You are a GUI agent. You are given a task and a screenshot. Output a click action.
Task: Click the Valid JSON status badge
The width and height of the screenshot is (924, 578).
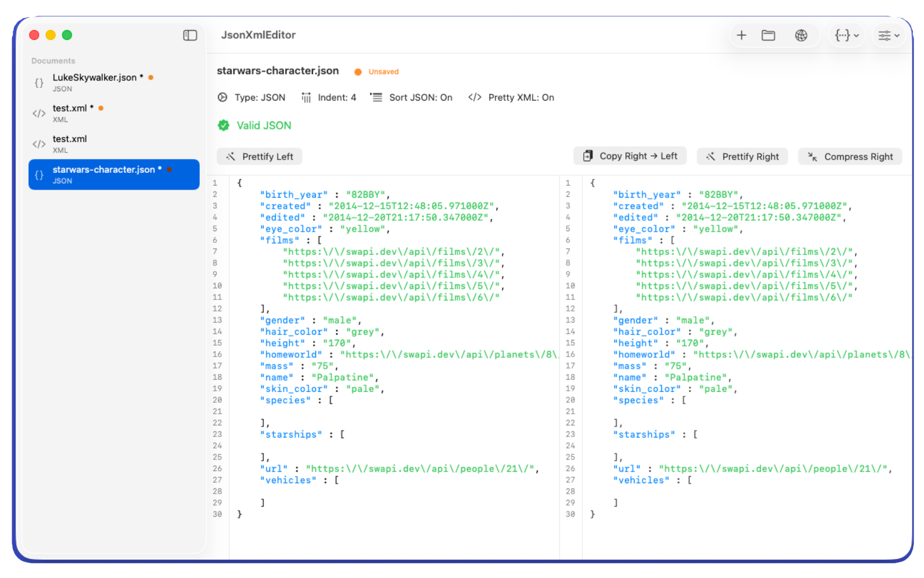[254, 125]
